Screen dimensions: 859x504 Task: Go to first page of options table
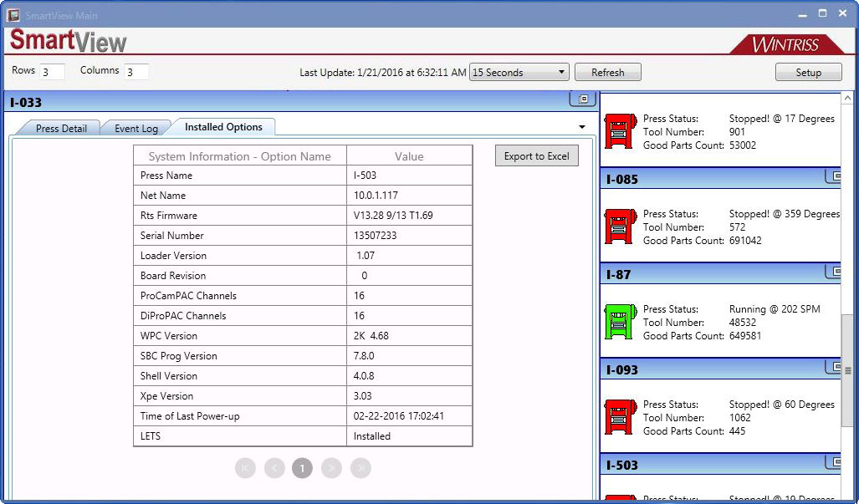coord(245,468)
